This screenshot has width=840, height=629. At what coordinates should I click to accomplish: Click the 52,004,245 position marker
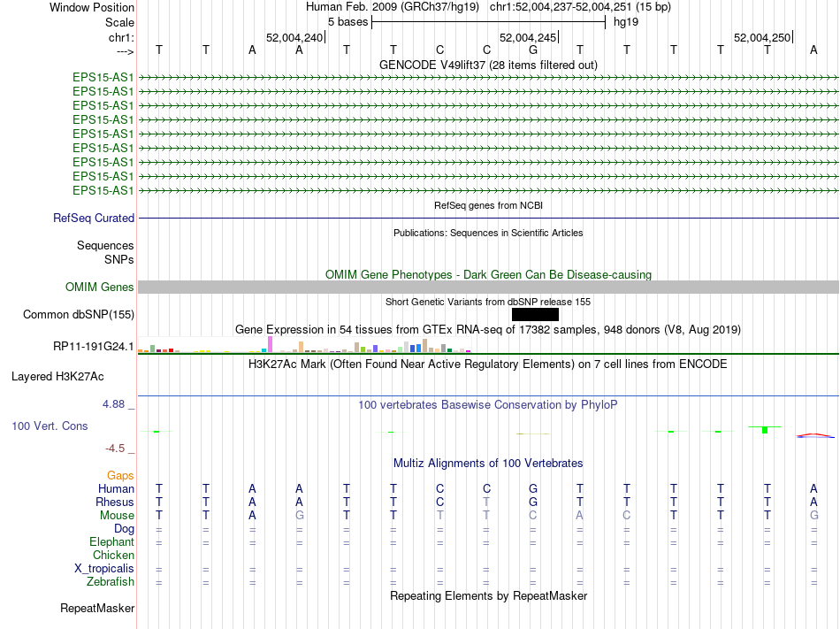click(529, 37)
